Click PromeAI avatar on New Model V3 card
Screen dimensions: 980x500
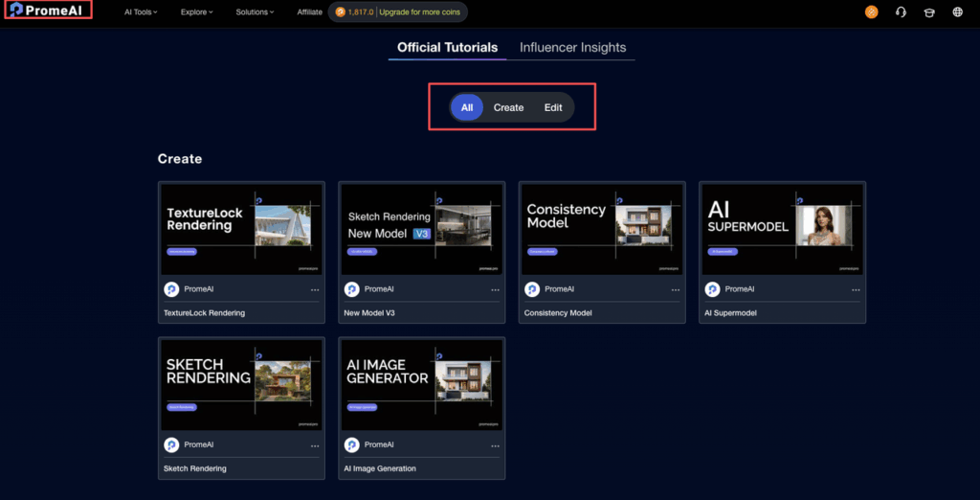(352, 289)
